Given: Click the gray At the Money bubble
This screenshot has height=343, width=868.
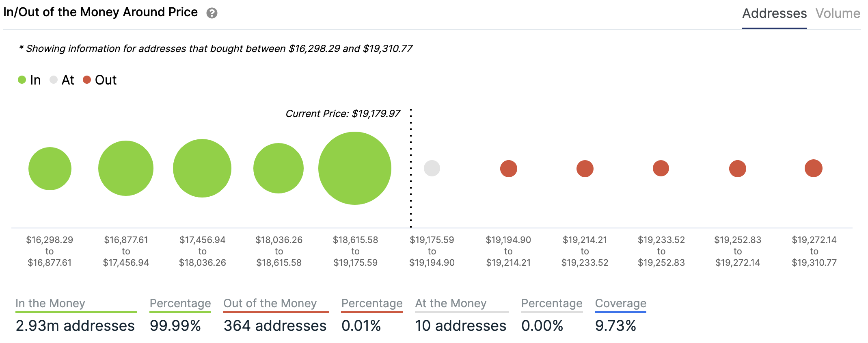Looking at the screenshot, I should (x=432, y=168).
